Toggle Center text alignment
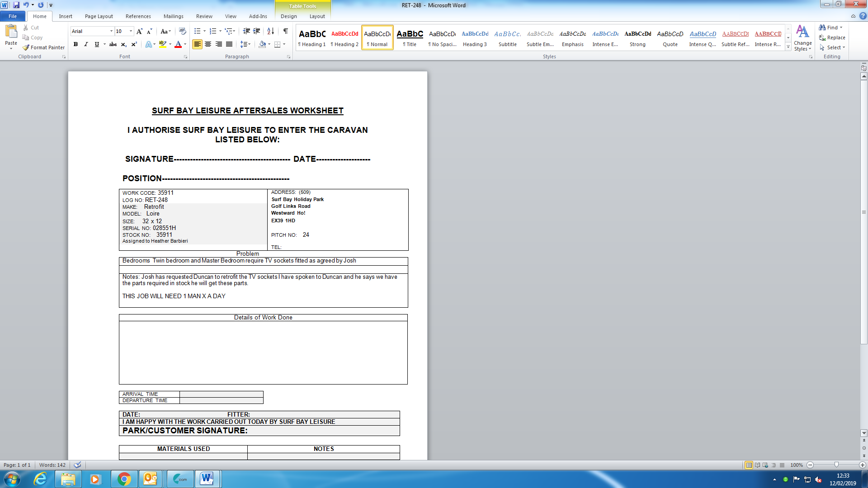The height and width of the screenshot is (488, 868). pos(208,44)
